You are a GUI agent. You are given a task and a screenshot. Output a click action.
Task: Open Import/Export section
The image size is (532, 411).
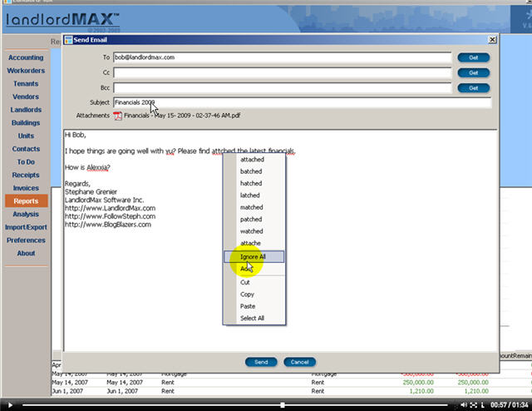click(x=26, y=227)
